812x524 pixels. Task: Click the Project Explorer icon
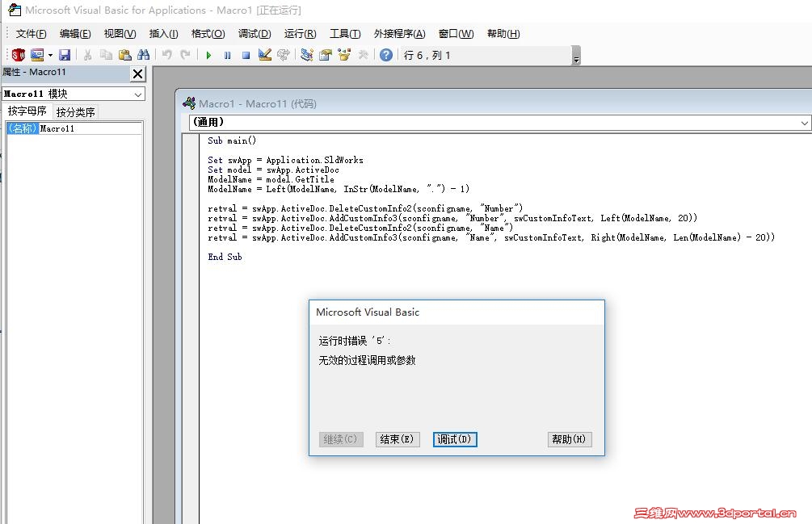pyautogui.click(x=306, y=55)
